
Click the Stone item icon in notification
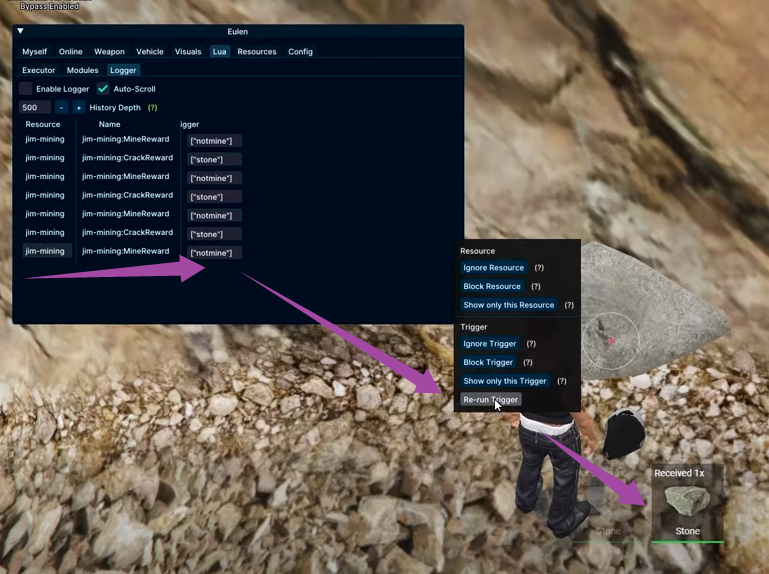(687, 502)
